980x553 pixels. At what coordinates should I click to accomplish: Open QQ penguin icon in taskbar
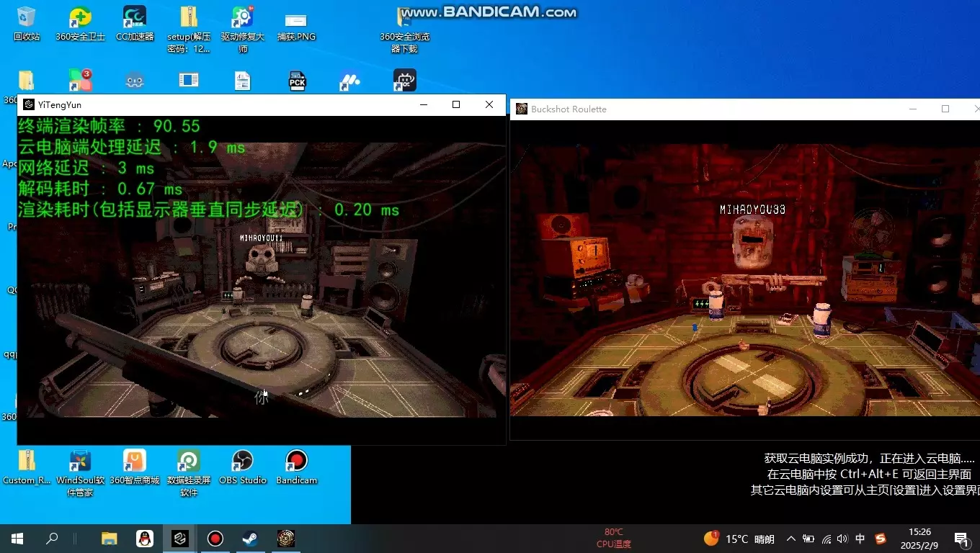(x=144, y=539)
